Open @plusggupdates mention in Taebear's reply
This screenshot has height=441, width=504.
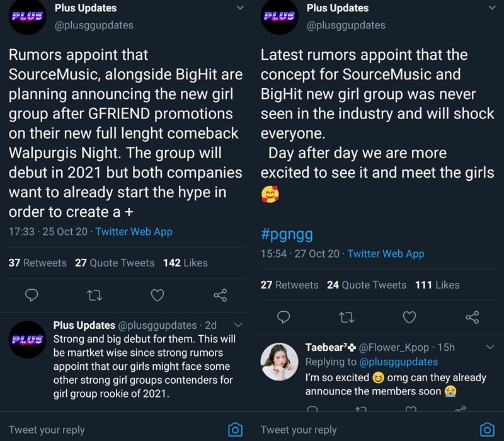click(399, 362)
